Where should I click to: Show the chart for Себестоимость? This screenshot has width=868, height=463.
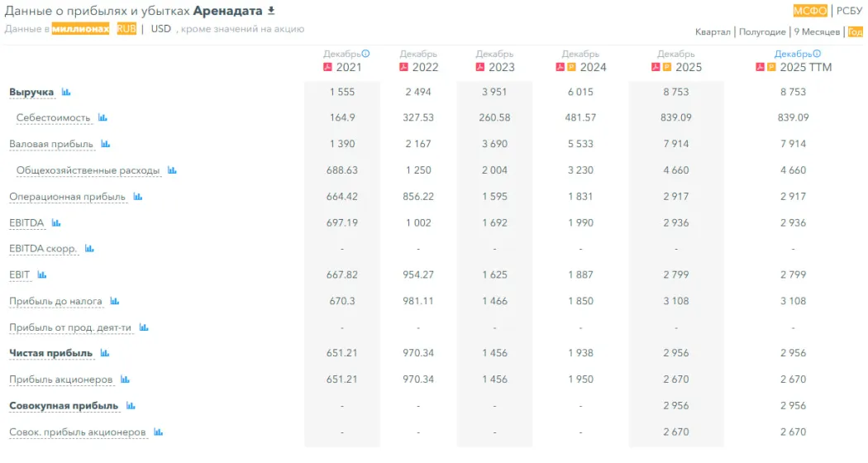click(103, 117)
